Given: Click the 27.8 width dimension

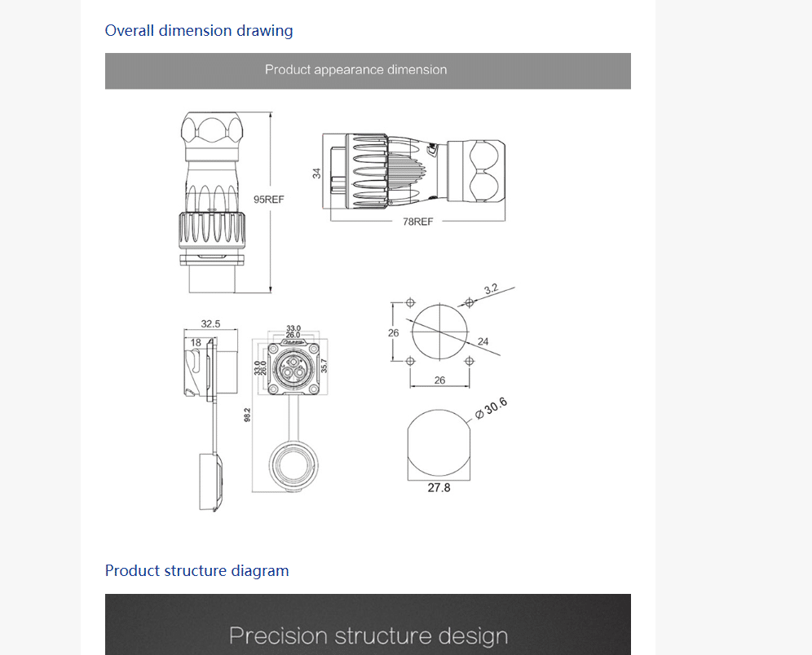Looking at the screenshot, I should [x=439, y=488].
